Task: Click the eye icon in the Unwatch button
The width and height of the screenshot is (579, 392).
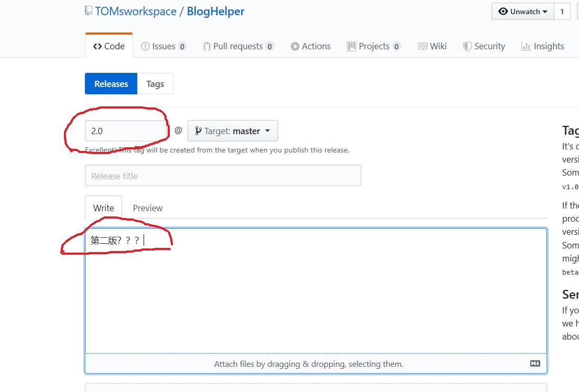Action: [x=504, y=11]
